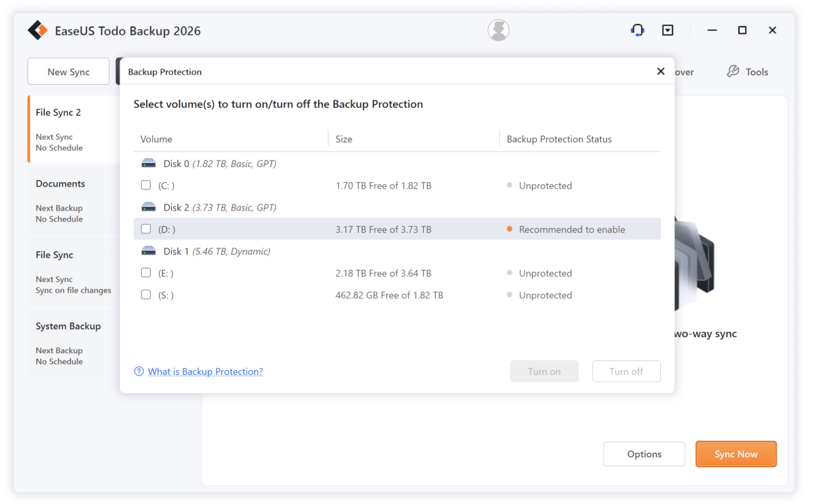Click the Turn on button
This screenshot has height=504, width=815.
(x=545, y=372)
